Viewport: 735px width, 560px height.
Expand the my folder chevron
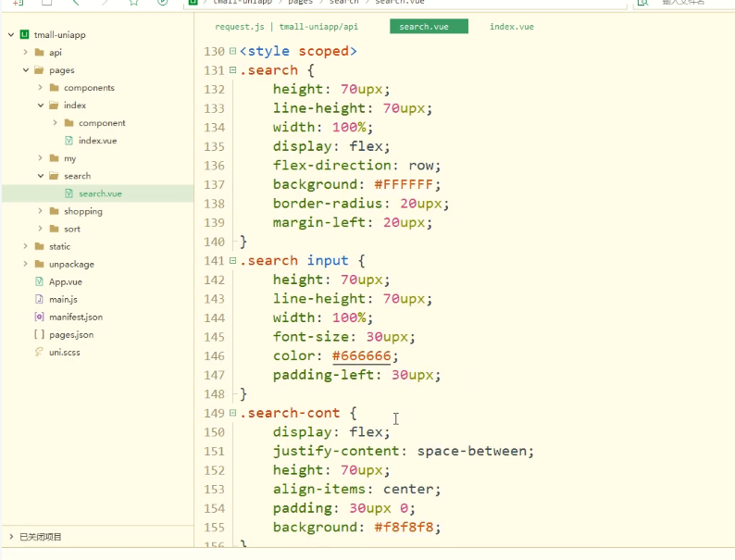point(41,158)
